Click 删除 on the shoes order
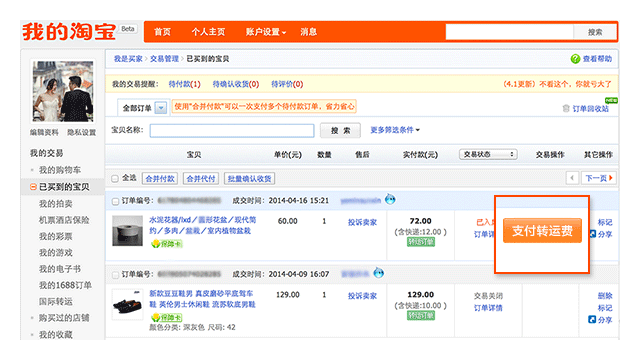Screen dimensions: 640x360 (x=605, y=296)
